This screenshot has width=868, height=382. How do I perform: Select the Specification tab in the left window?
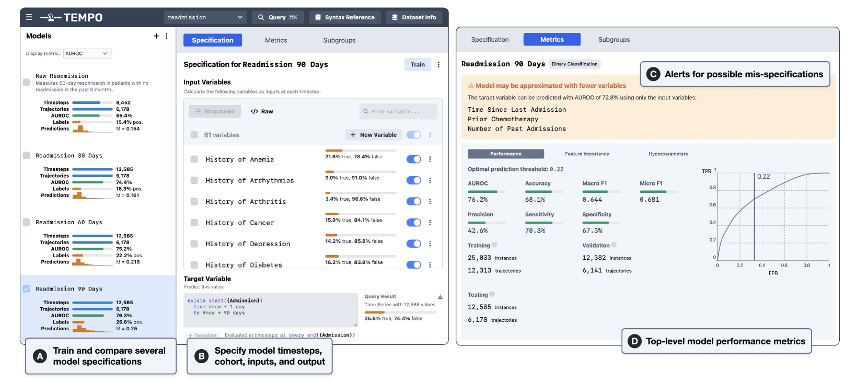pos(213,40)
